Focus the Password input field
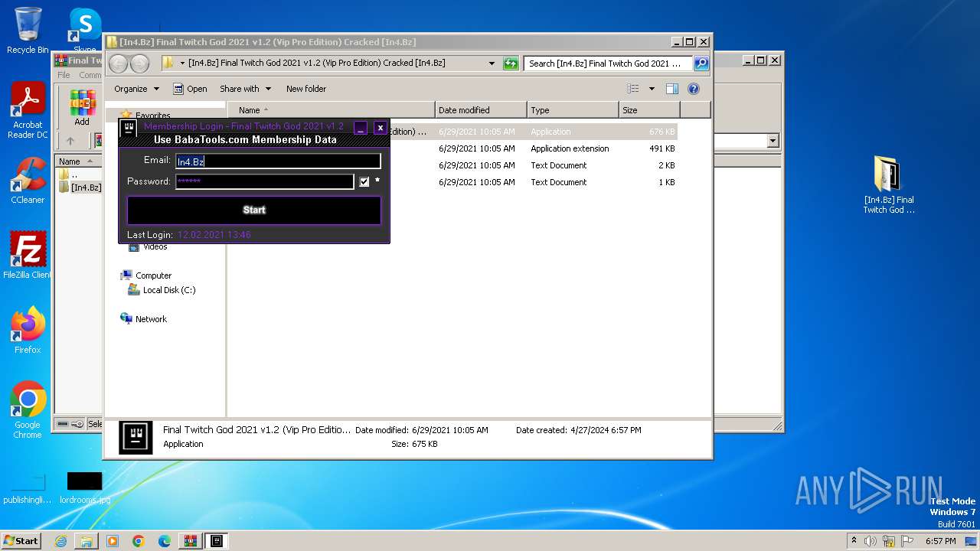980x551 pixels. [x=265, y=181]
